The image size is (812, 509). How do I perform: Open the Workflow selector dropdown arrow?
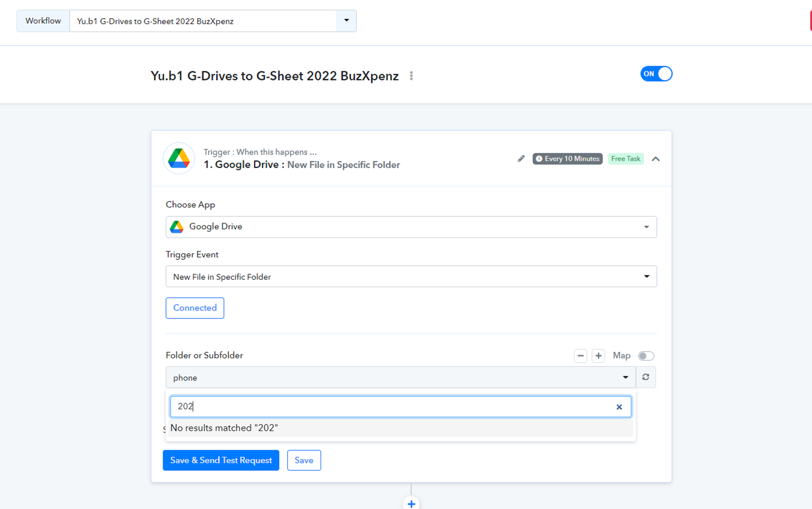click(x=346, y=21)
